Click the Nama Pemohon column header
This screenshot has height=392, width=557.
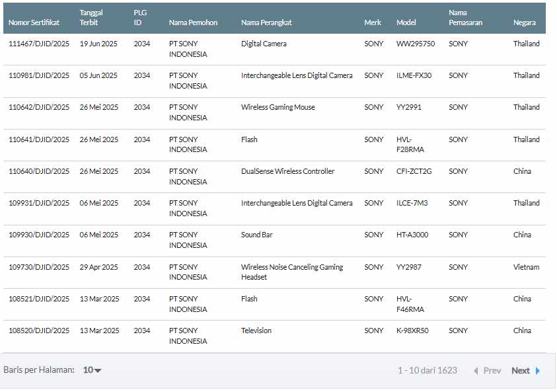click(193, 22)
